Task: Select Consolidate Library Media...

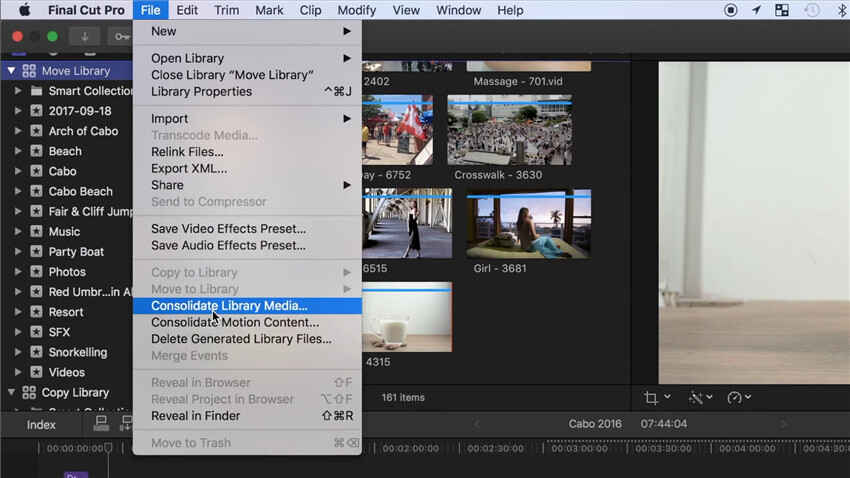Action: tap(248, 306)
